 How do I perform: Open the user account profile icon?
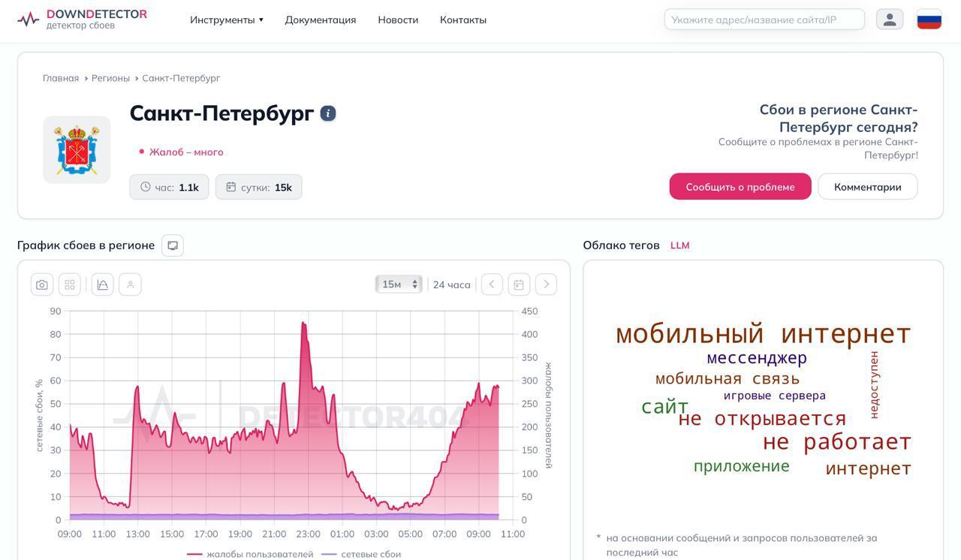pyautogui.click(x=890, y=20)
